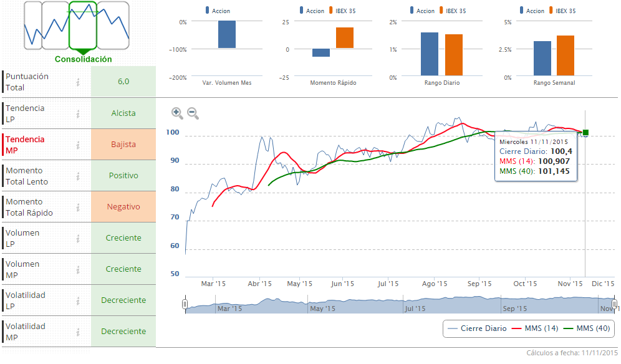621x364 pixels.
Task: Open info icon for Puntuación Total
Action: [78, 82]
